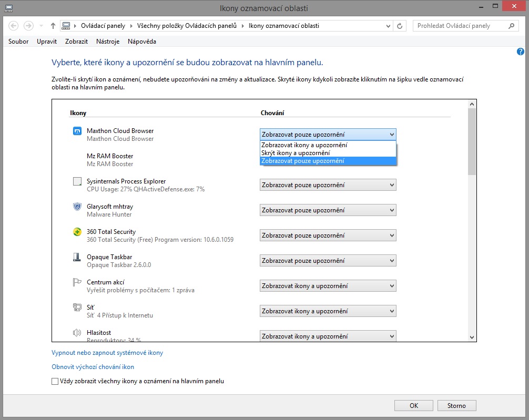
Task: Select option Skrýt ikony a upozornění
Action: point(328,153)
